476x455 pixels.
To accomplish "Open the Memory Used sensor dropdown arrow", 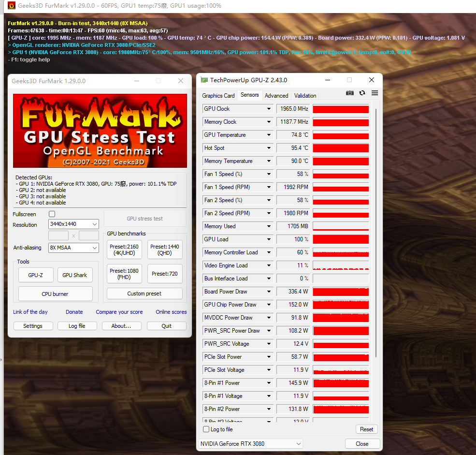I will [x=269, y=226].
